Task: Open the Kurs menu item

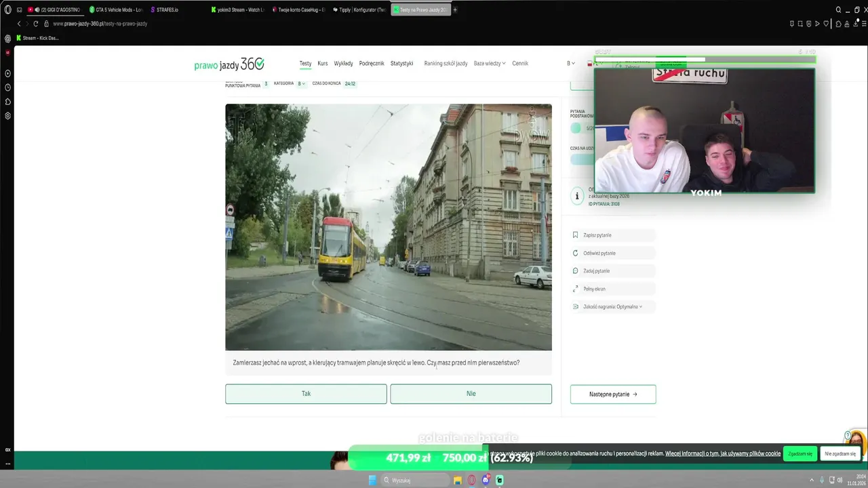Action: [x=323, y=64]
